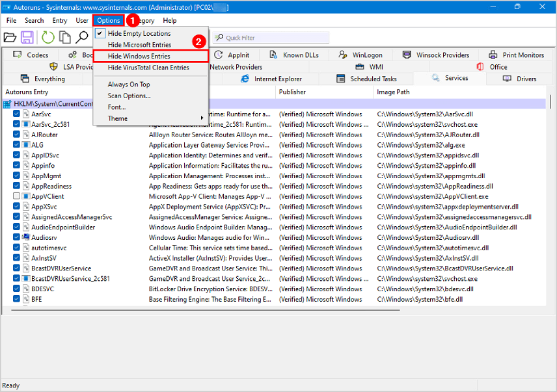Sort by Autoruns Entry column header
The width and height of the screenshot is (557, 392).
[27, 92]
